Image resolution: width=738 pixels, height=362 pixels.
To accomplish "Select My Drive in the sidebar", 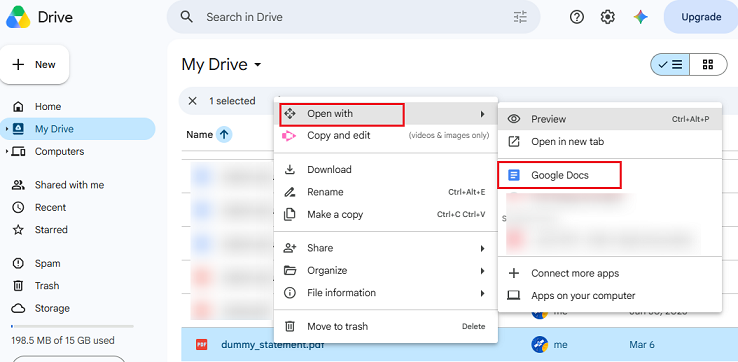I will tap(78, 129).
